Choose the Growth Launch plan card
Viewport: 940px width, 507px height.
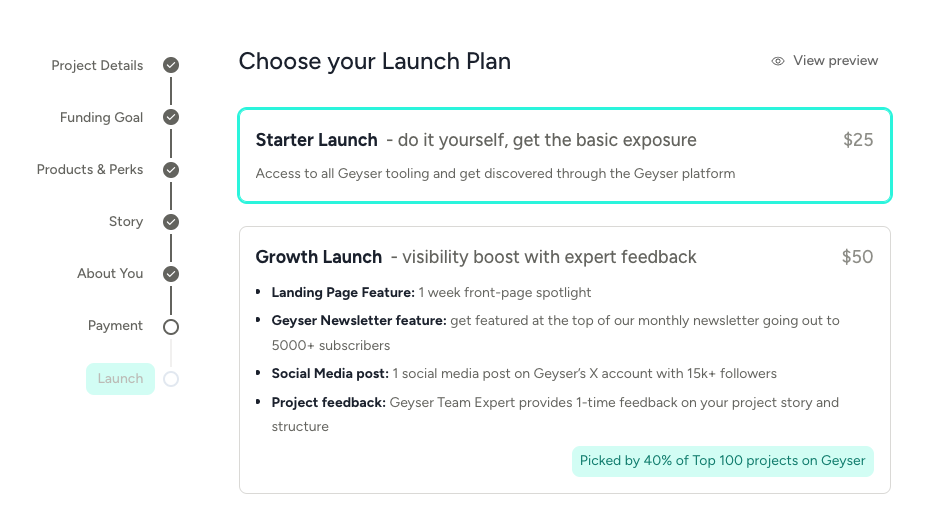pos(564,359)
